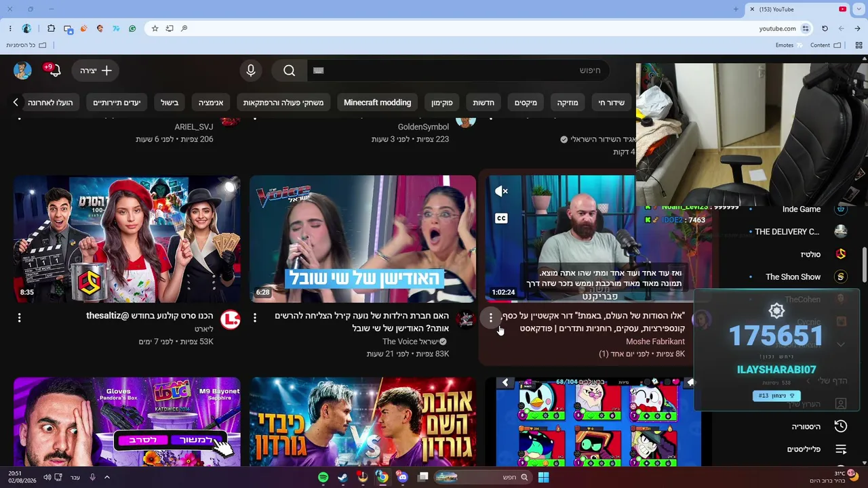Click the install-app icon in address bar
Viewport: 868px width, 488px height.
pos(170,28)
